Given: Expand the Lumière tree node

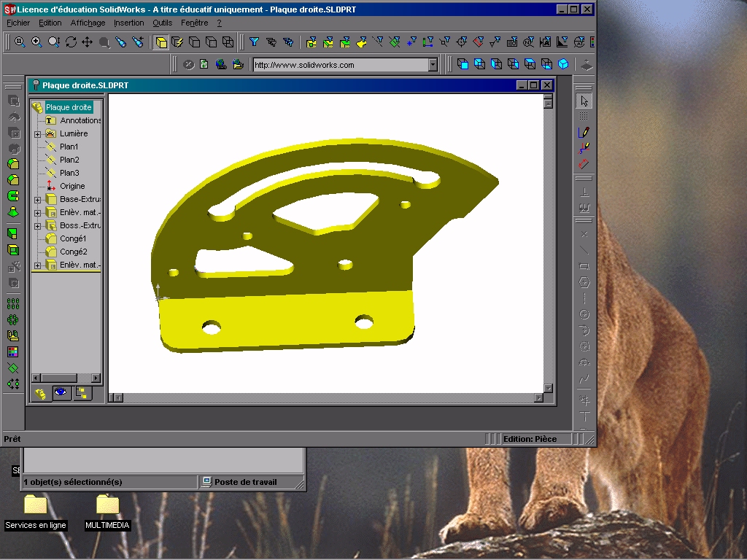Looking at the screenshot, I should [x=37, y=134].
